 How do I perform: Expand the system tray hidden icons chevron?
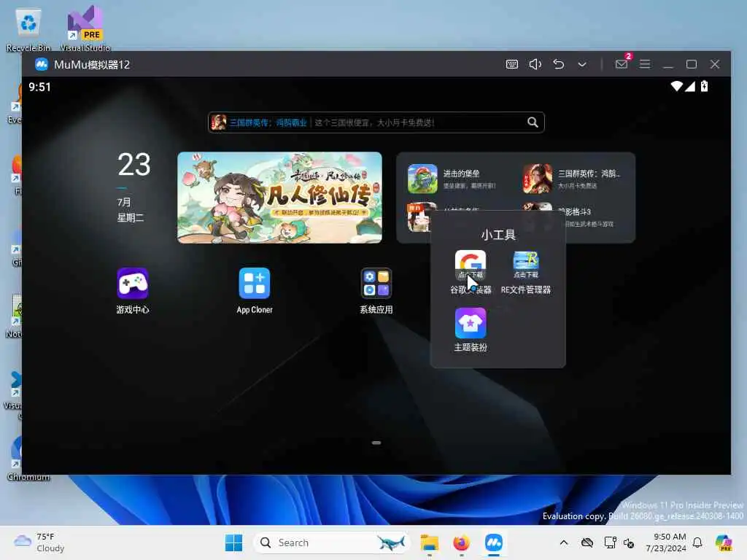coord(564,542)
